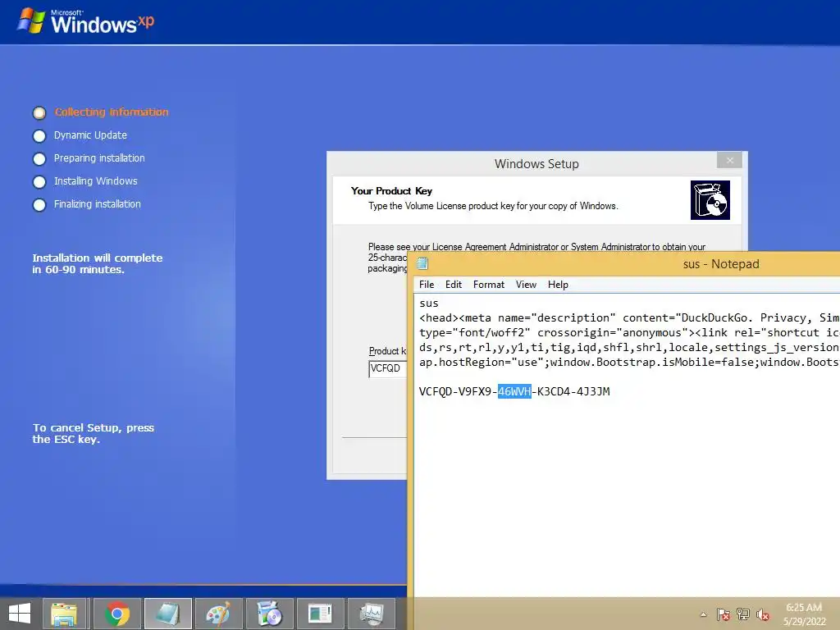Click 'Installing Windows' setup step
Image resolution: width=840 pixels, height=630 pixels.
click(96, 181)
